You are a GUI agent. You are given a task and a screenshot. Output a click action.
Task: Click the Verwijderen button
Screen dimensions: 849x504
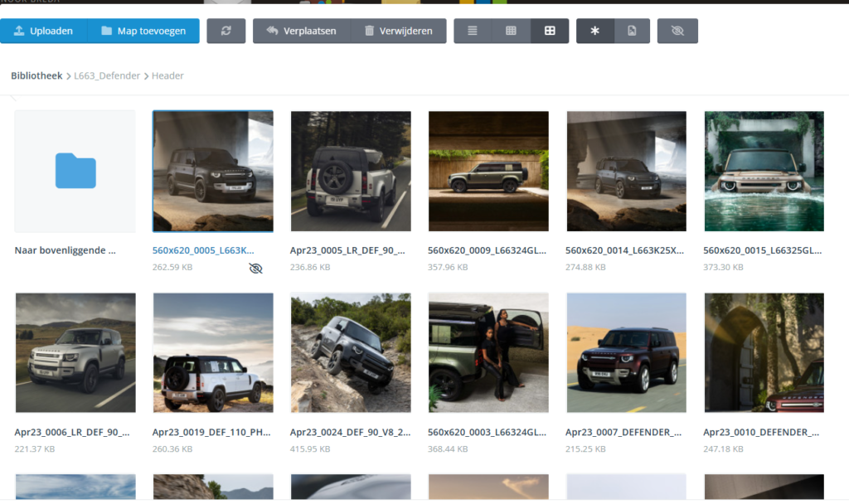[399, 31]
